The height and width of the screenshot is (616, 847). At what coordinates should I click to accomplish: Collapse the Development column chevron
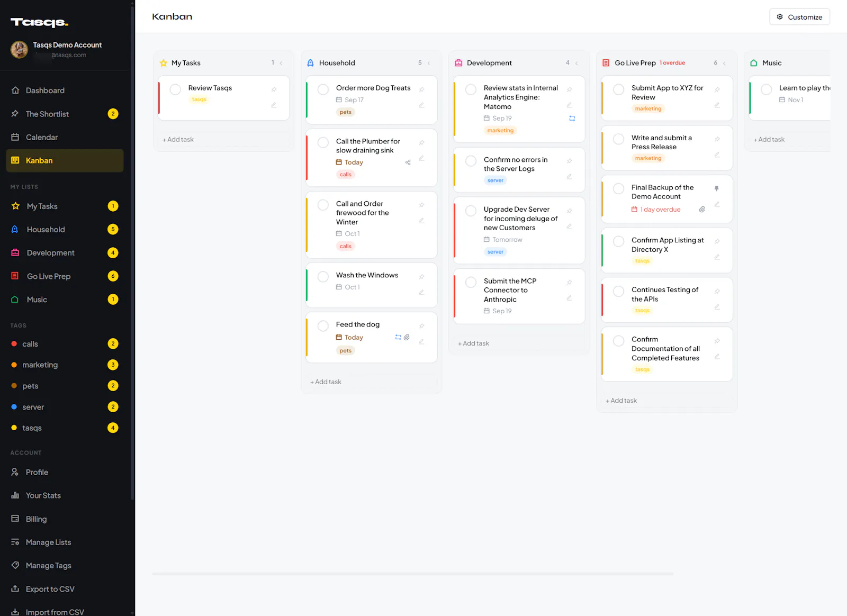tap(576, 63)
